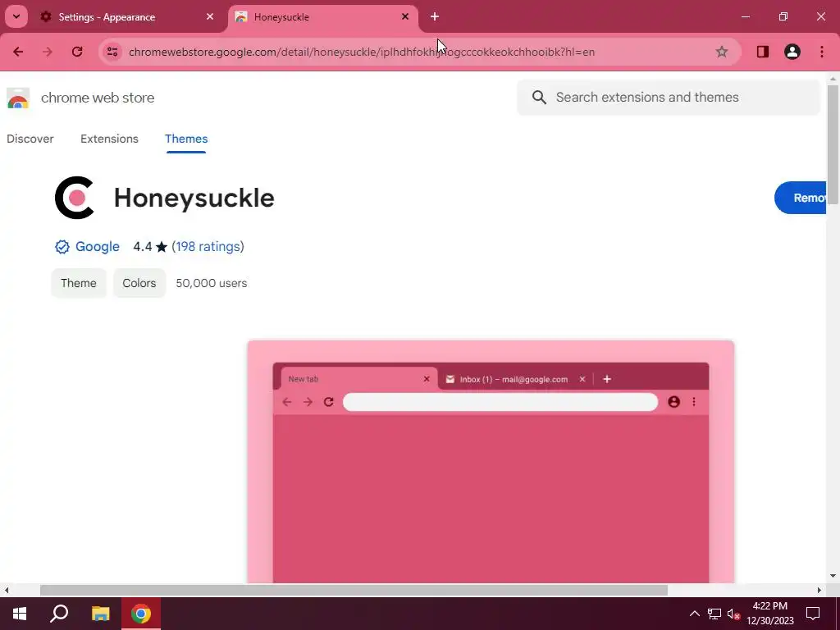Bookmark this page with the star
The height and width of the screenshot is (630, 840).
[722, 52]
